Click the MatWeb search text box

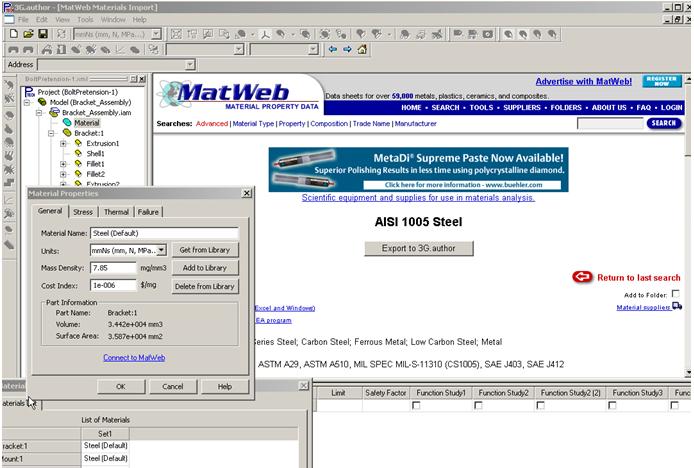point(610,124)
